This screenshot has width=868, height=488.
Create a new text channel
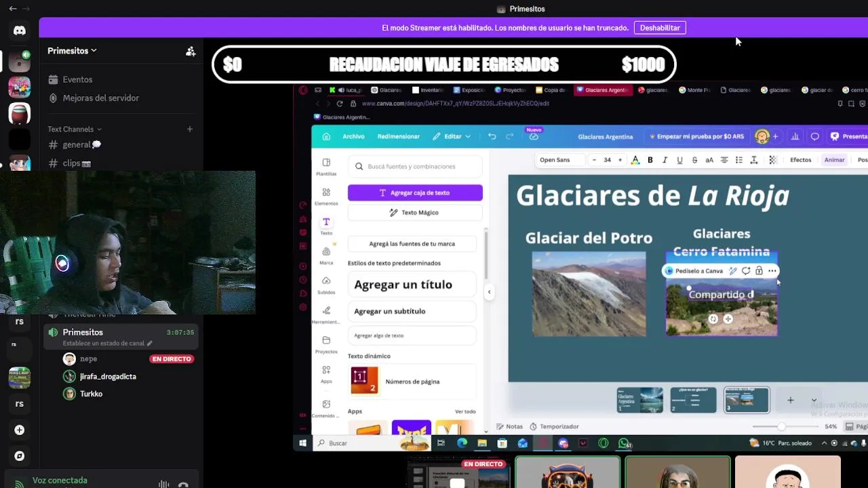pyautogui.click(x=190, y=129)
